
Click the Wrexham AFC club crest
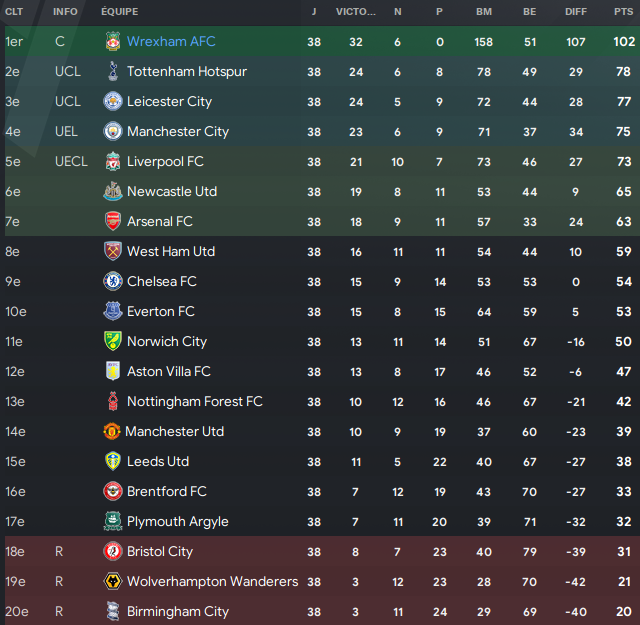[x=113, y=41]
